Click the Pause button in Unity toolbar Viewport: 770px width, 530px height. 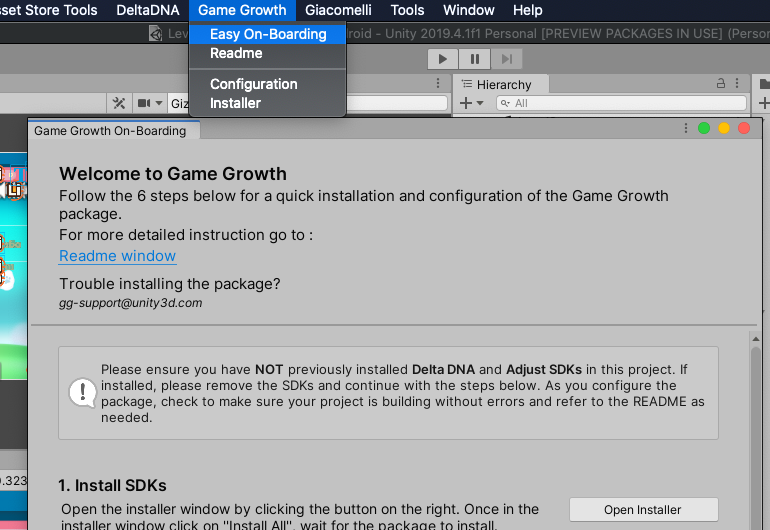474,59
